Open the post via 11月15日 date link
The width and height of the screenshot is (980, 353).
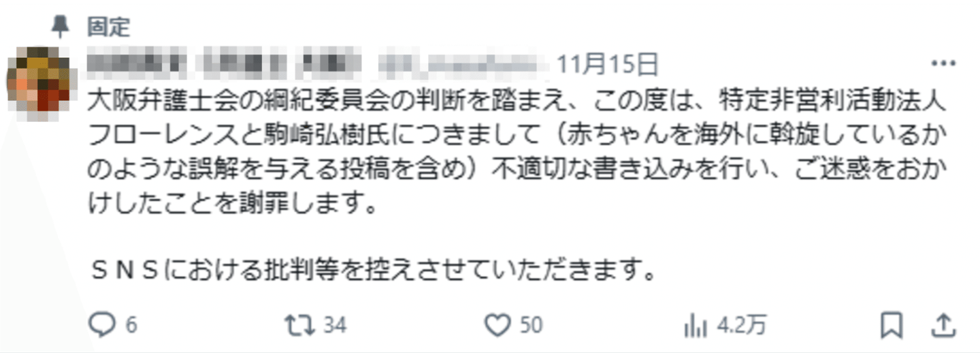[608, 64]
